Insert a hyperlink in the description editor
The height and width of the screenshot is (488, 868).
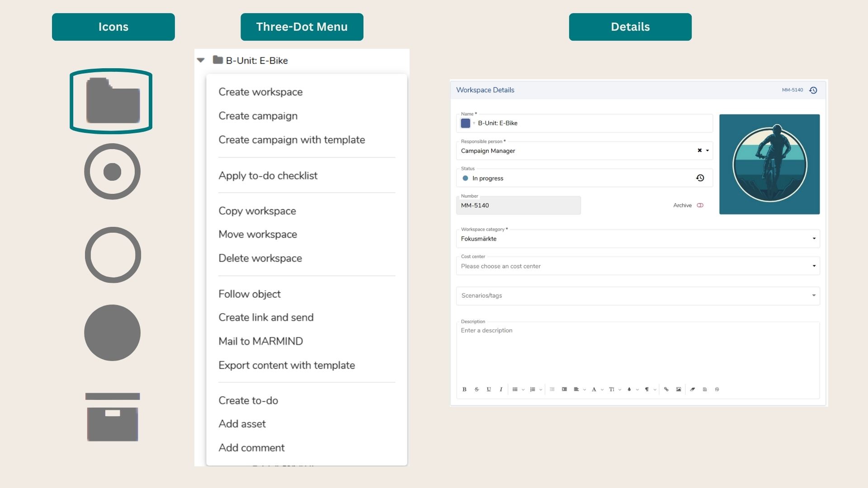pyautogui.click(x=666, y=389)
